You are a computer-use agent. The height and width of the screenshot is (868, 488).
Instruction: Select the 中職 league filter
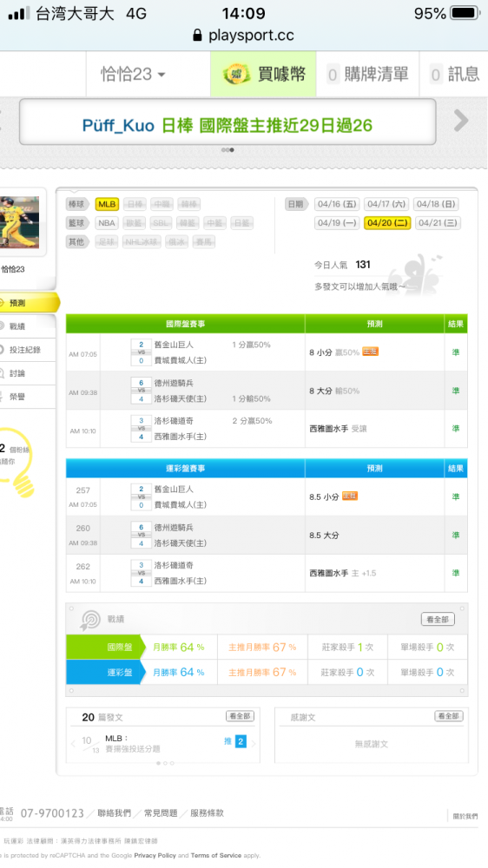tap(162, 204)
